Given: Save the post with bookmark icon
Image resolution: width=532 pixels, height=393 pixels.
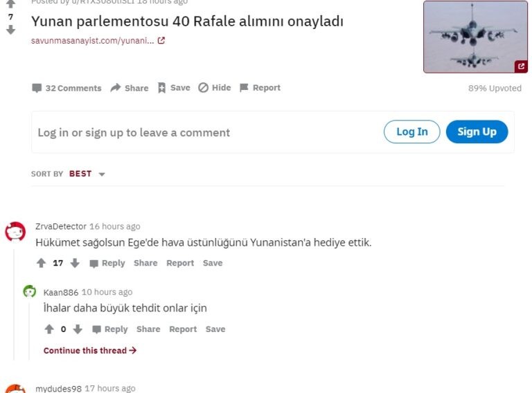Looking at the screenshot, I should click(x=174, y=88).
